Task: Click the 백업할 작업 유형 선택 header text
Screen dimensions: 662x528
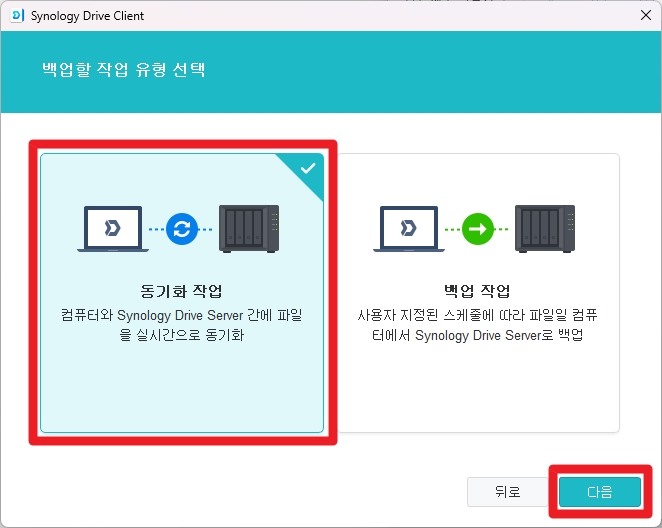Action: tap(124, 70)
